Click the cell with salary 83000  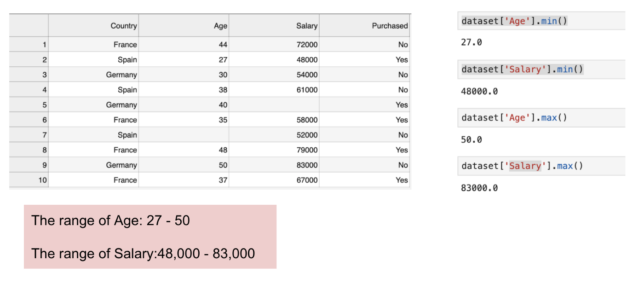tap(307, 165)
